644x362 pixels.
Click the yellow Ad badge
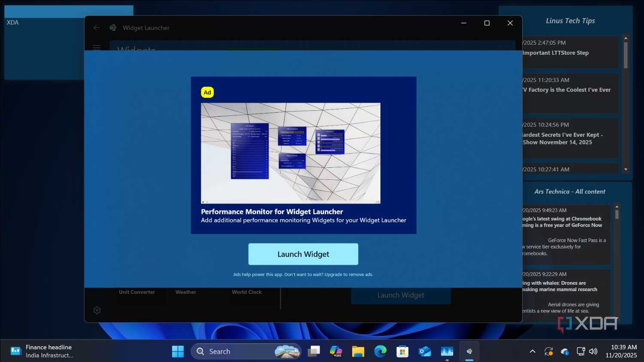[x=207, y=92]
